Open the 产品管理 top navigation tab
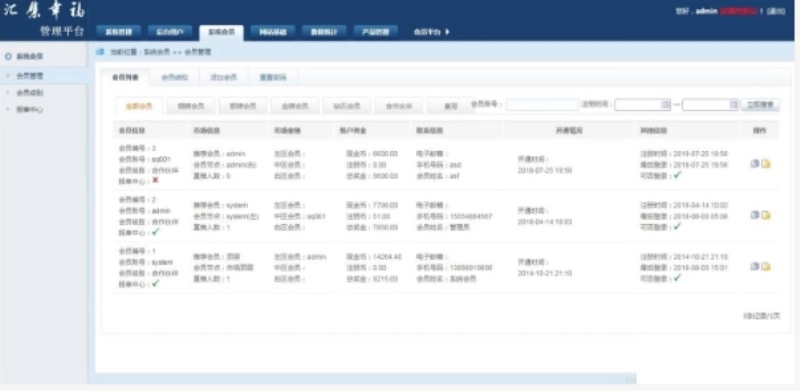Image resolution: width=800 pixels, height=391 pixels. [376, 32]
